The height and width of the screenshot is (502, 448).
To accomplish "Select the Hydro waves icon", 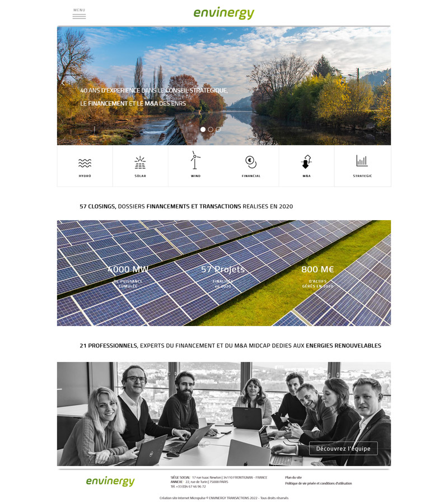I will tap(85, 163).
